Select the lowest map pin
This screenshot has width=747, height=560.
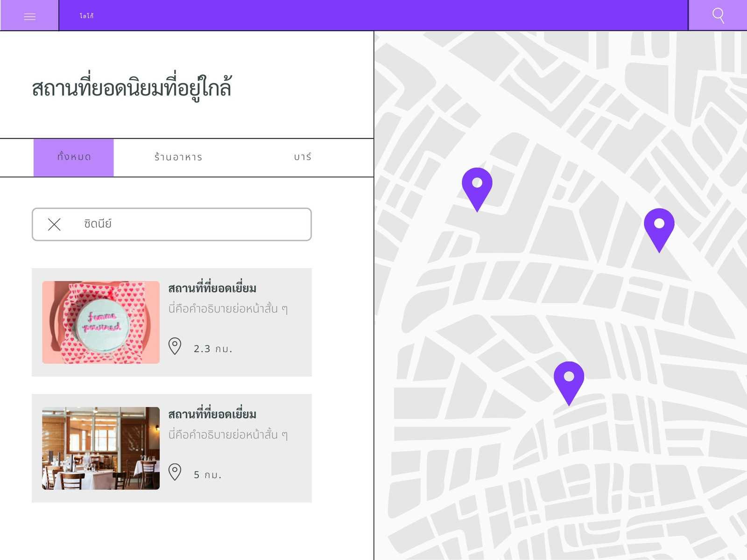pos(569,383)
